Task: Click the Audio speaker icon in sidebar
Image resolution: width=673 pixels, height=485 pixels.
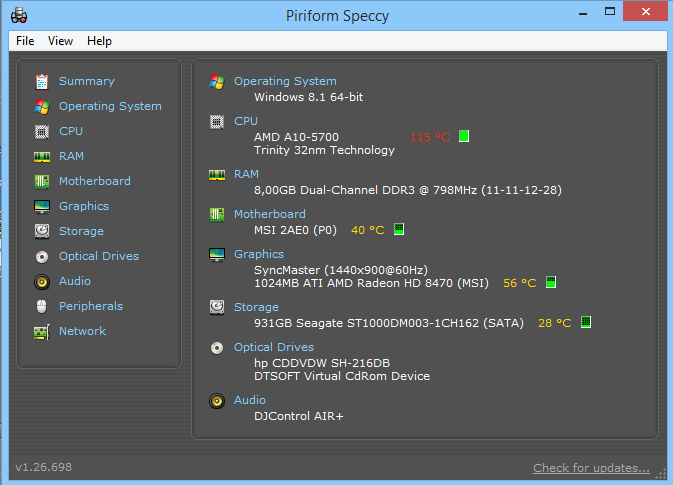Action: pyautogui.click(x=41, y=281)
